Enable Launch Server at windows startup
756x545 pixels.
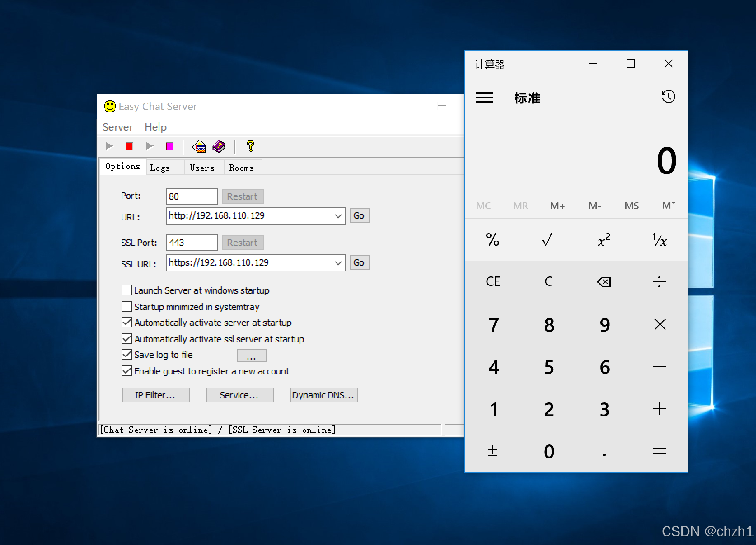[x=127, y=290]
